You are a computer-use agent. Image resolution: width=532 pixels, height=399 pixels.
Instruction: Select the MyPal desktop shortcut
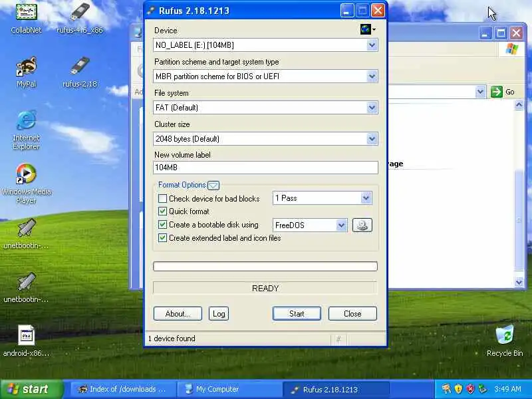tap(26, 72)
